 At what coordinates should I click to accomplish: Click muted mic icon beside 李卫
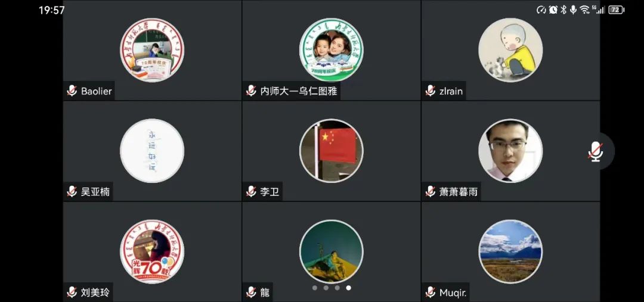(x=252, y=191)
